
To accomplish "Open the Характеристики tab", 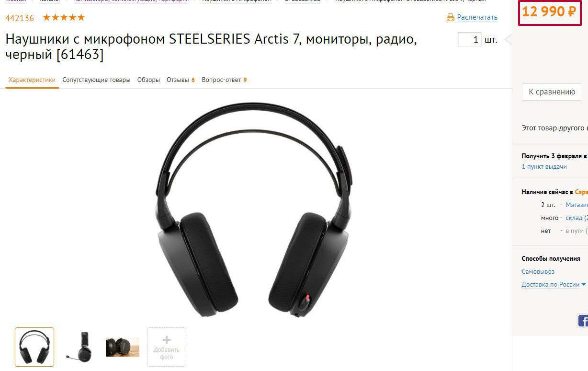I will pos(32,80).
